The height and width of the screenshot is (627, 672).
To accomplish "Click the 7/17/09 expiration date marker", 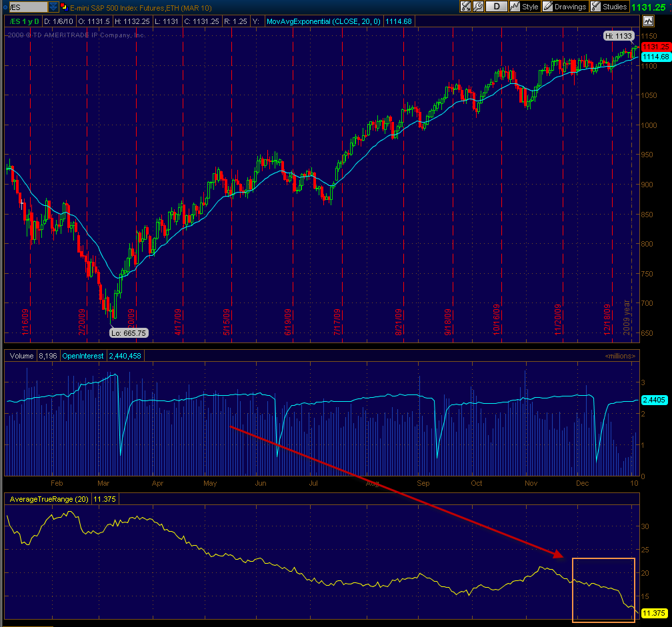I will [337, 322].
